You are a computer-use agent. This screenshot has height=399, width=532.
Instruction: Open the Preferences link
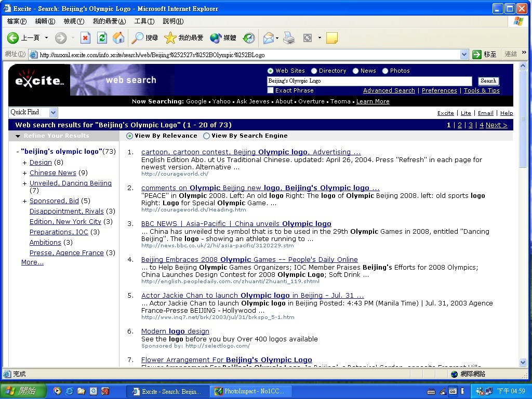tap(440, 90)
